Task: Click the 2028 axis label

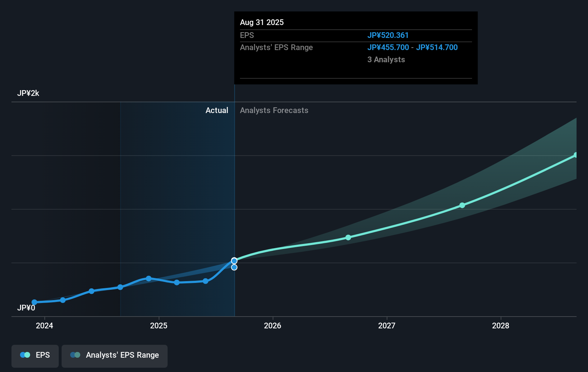Action: click(x=501, y=326)
